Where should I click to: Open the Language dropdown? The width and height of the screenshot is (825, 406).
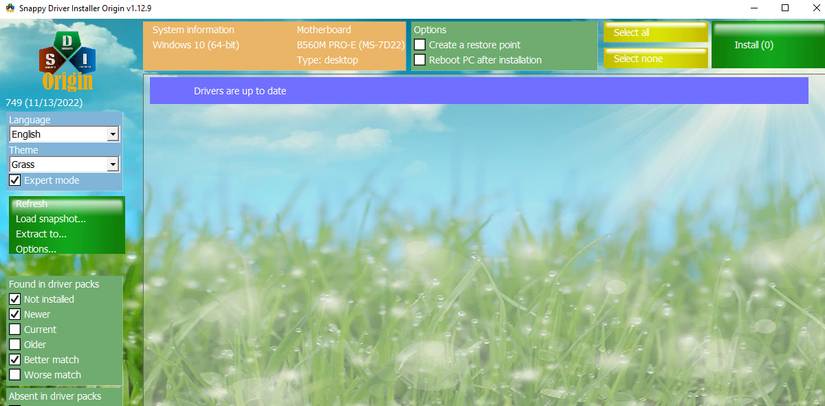(64, 134)
